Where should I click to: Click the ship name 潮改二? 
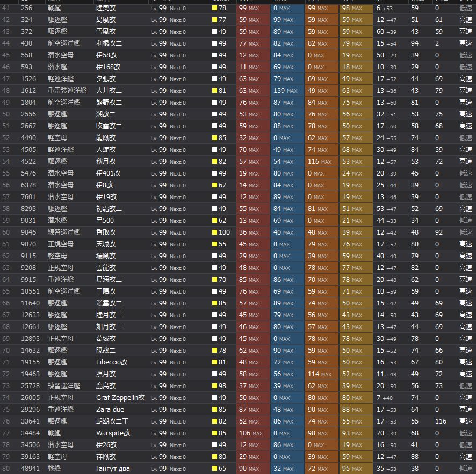(x=106, y=114)
